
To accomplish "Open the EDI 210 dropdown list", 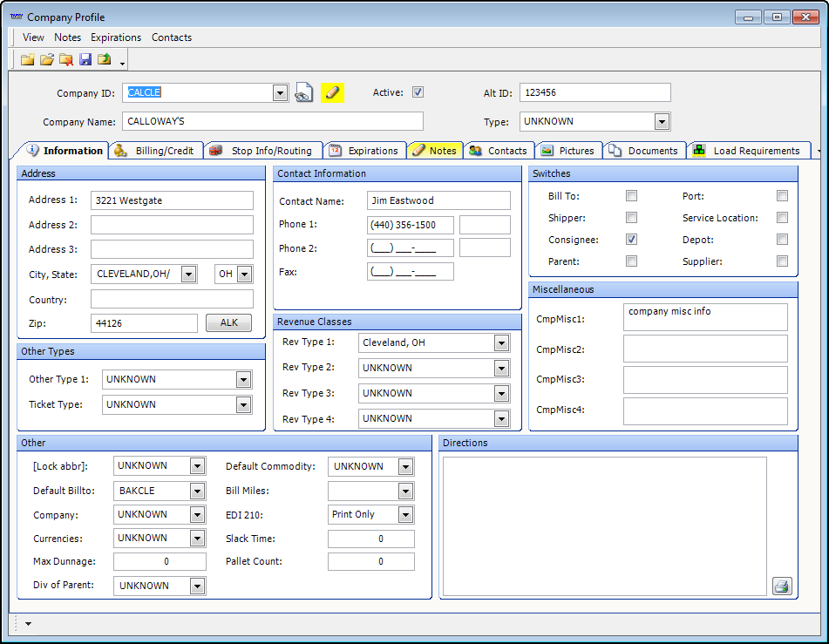I will (x=405, y=515).
